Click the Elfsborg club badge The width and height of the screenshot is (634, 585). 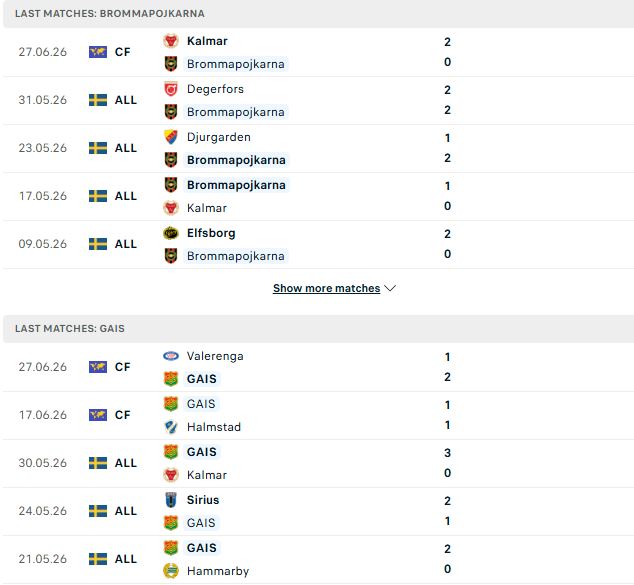point(171,233)
